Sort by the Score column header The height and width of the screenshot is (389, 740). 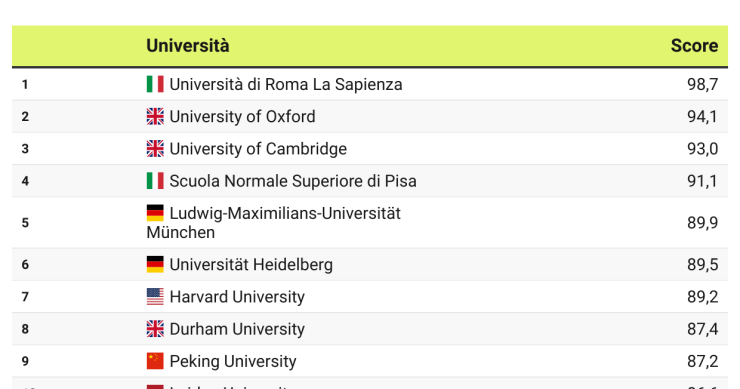click(694, 46)
